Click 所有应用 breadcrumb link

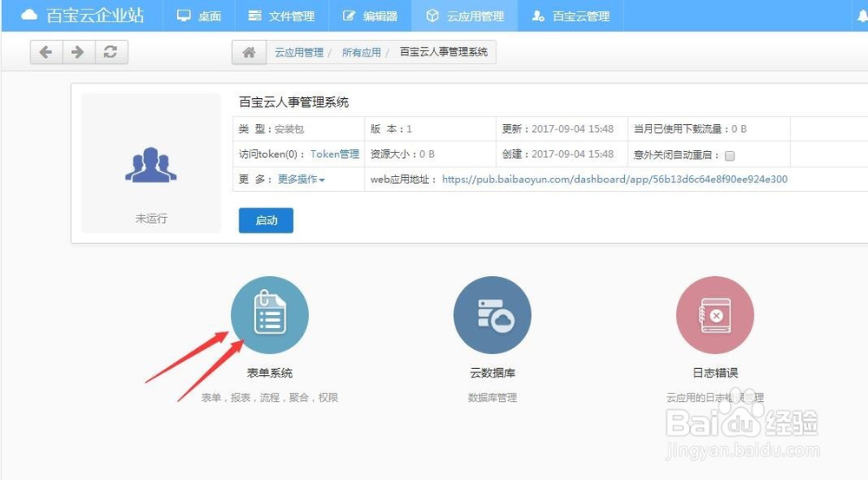pos(361,53)
